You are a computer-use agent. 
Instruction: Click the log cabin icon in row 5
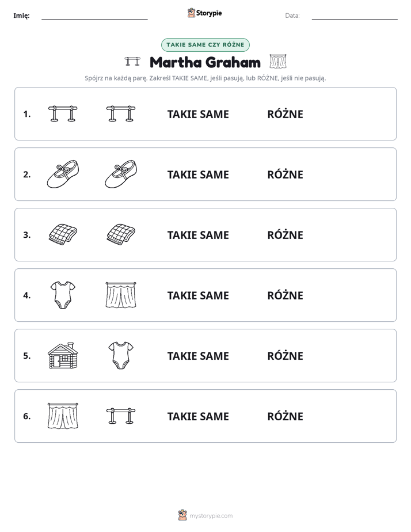click(x=63, y=355)
